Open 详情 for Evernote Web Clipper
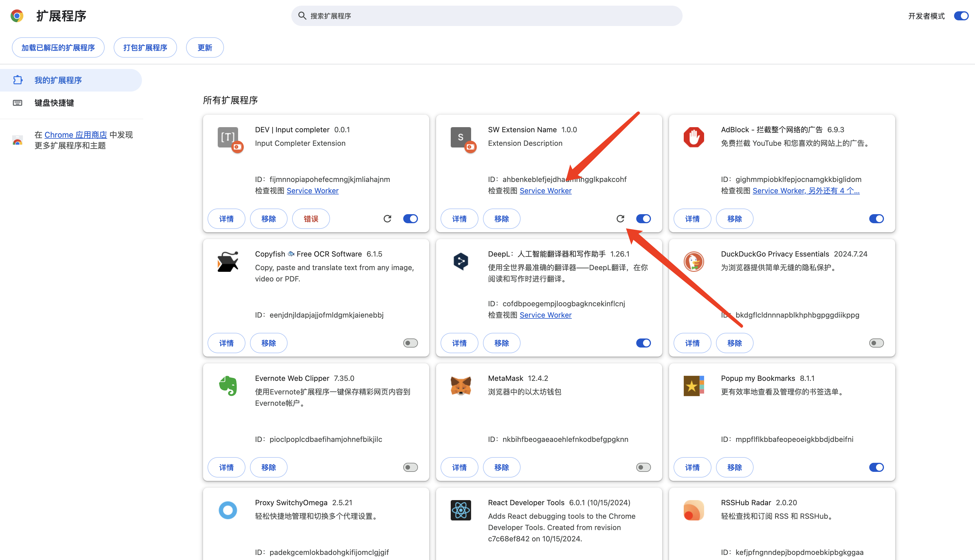 (226, 467)
